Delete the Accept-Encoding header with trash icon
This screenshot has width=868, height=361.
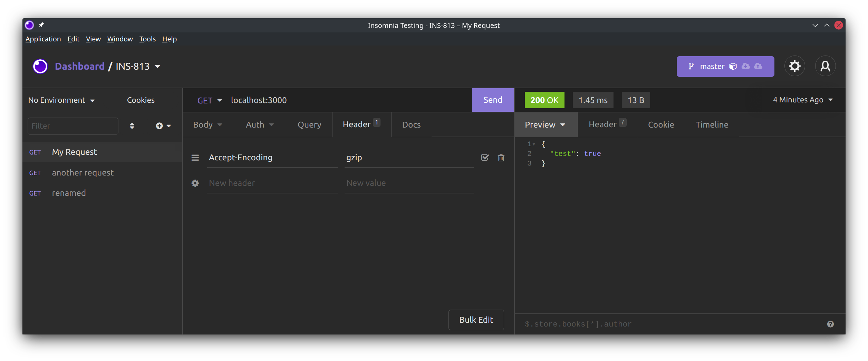pos(501,158)
